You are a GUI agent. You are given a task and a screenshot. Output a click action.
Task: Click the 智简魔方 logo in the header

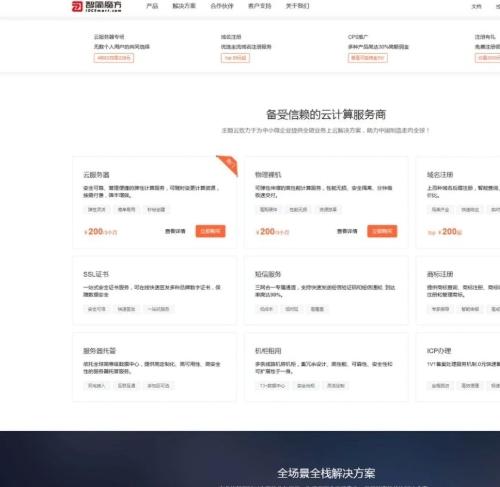[x=97, y=6]
